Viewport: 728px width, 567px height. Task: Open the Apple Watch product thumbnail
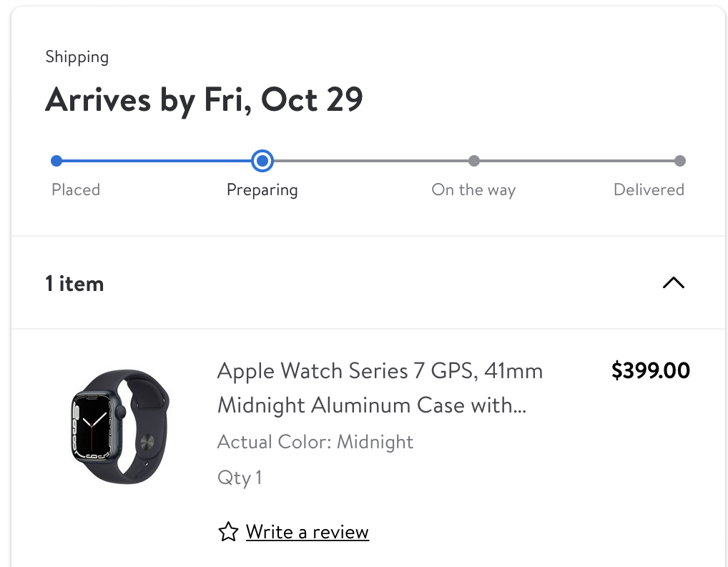(x=120, y=426)
